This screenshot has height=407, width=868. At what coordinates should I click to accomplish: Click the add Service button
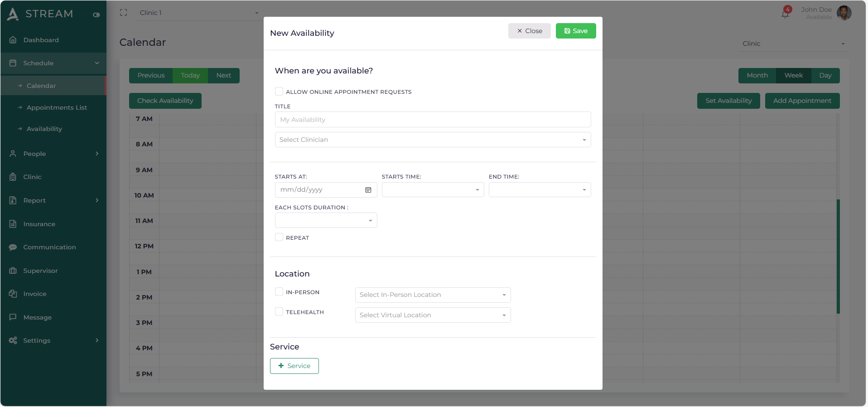pyautogui.click(x=294, y=366)
